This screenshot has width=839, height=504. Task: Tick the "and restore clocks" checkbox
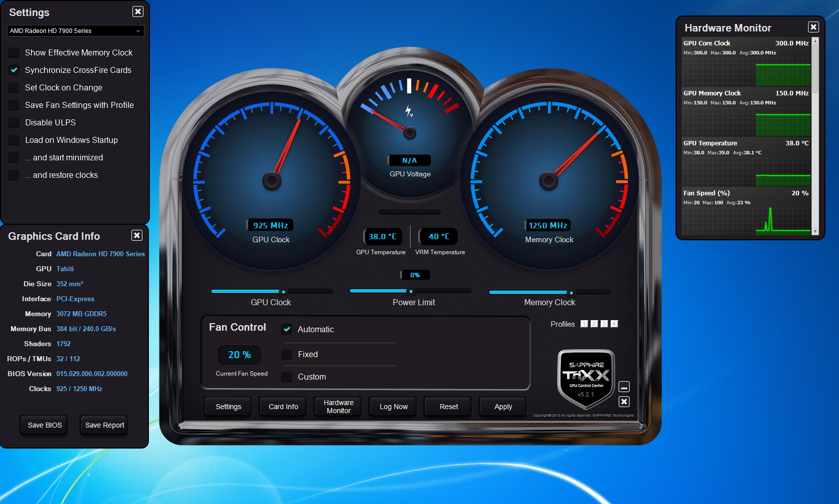(14, 175)
